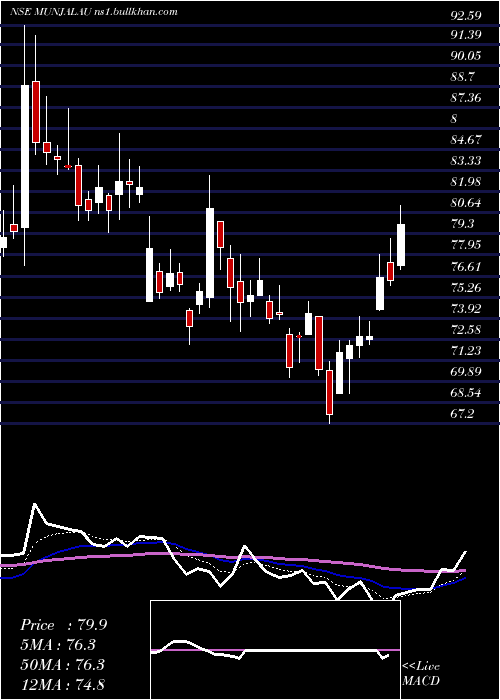Screen dimensions: 500x700
Task: Click the <<Live MACD label
Action: [421, 674]
